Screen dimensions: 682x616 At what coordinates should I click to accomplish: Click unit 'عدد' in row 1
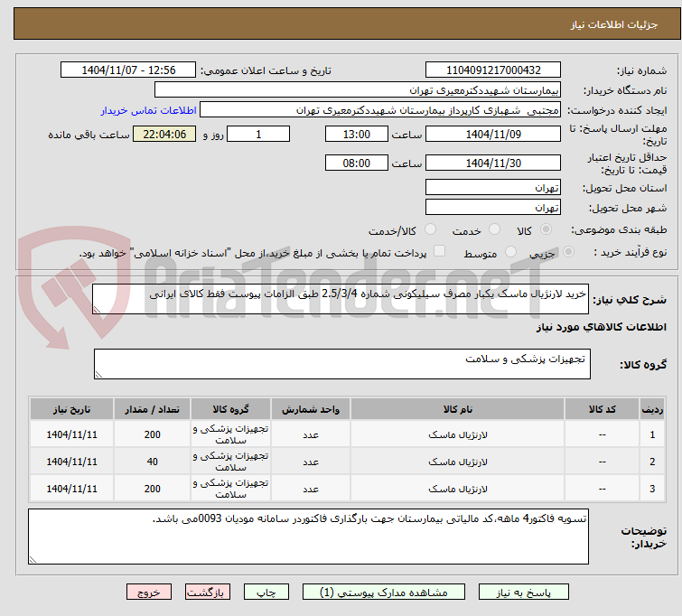click(x=311, y=435)
